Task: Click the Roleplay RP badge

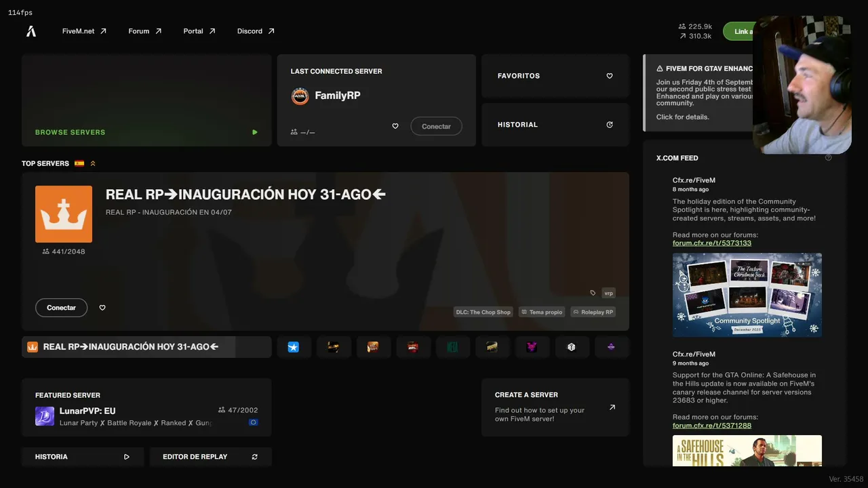Action: [593, 312]
